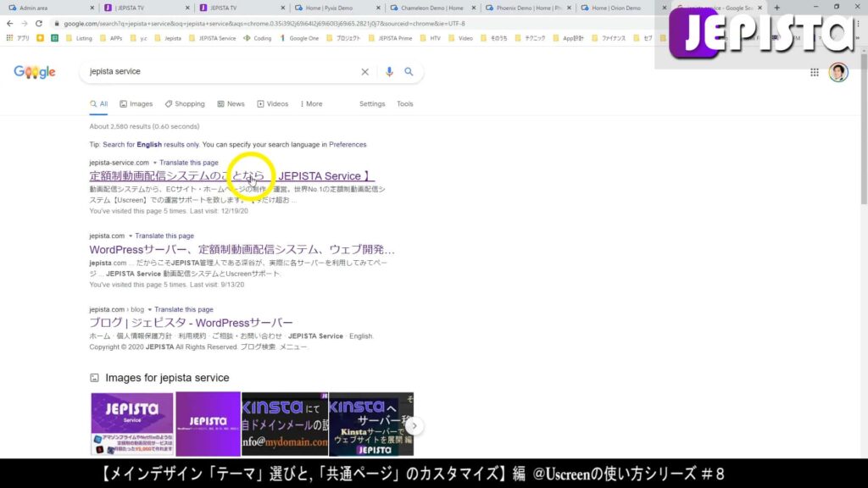The height and width of the screenshot is (488, 868).
Task: Open the Preferences link
Action: 348,145
